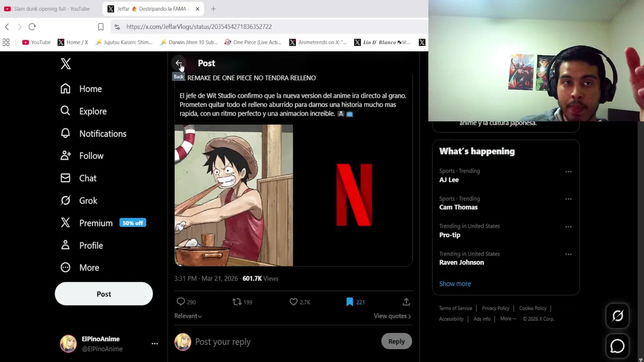The image size is (644, 362).
Task: Open the Lio D' Blanco bookmark
Action: [382, 42]
